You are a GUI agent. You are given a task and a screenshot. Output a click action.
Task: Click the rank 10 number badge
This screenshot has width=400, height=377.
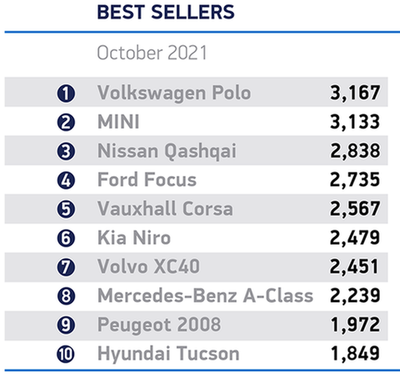[66, 354]
